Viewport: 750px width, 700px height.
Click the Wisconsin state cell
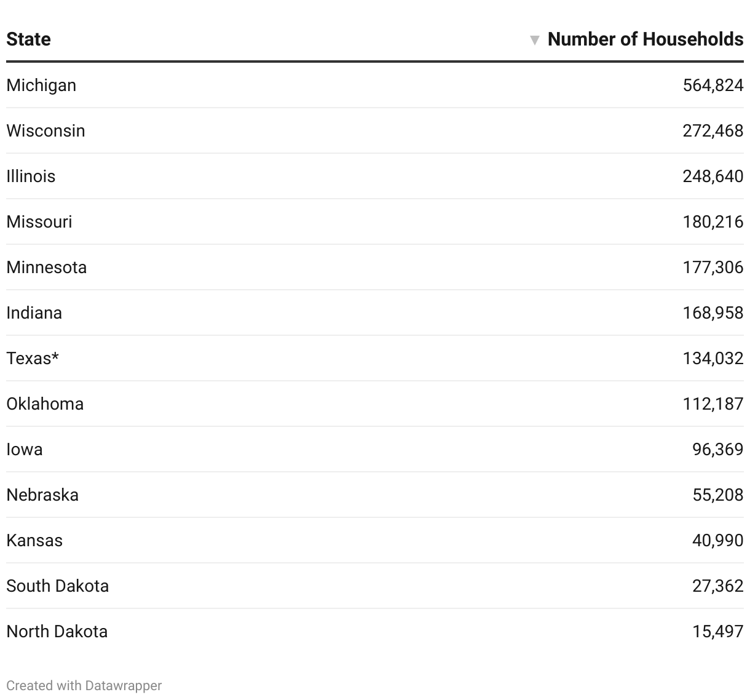pyautogui.click(x=45, y=130)
